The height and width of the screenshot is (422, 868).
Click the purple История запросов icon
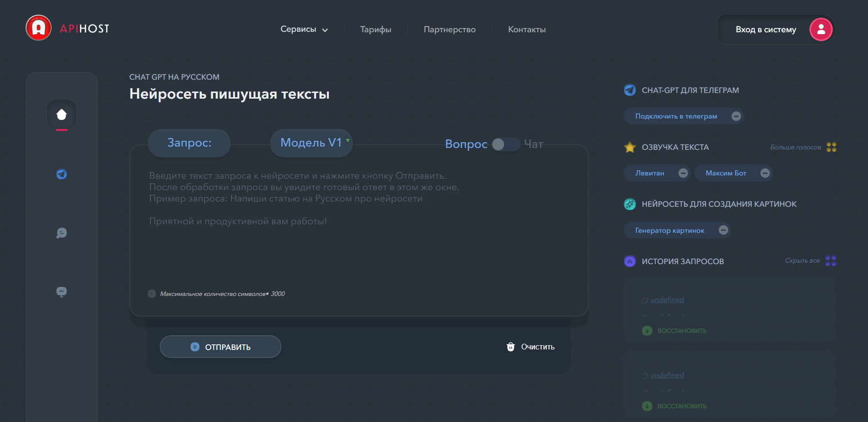[x=630, y=261]
